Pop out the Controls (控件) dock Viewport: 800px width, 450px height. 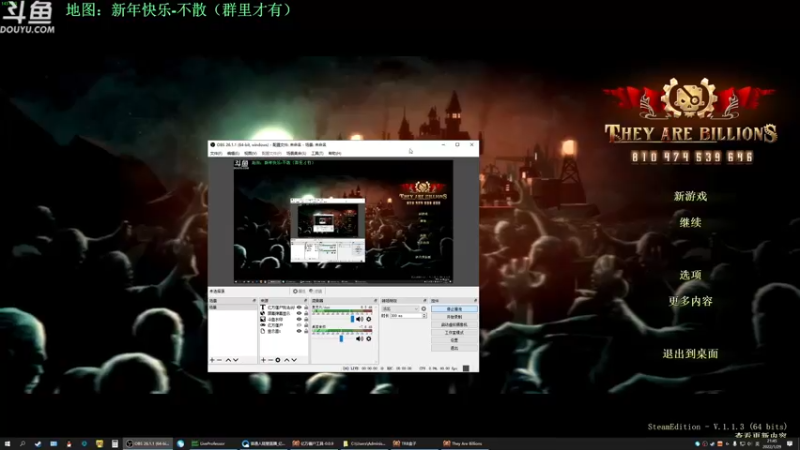click(x=476, y=301)
